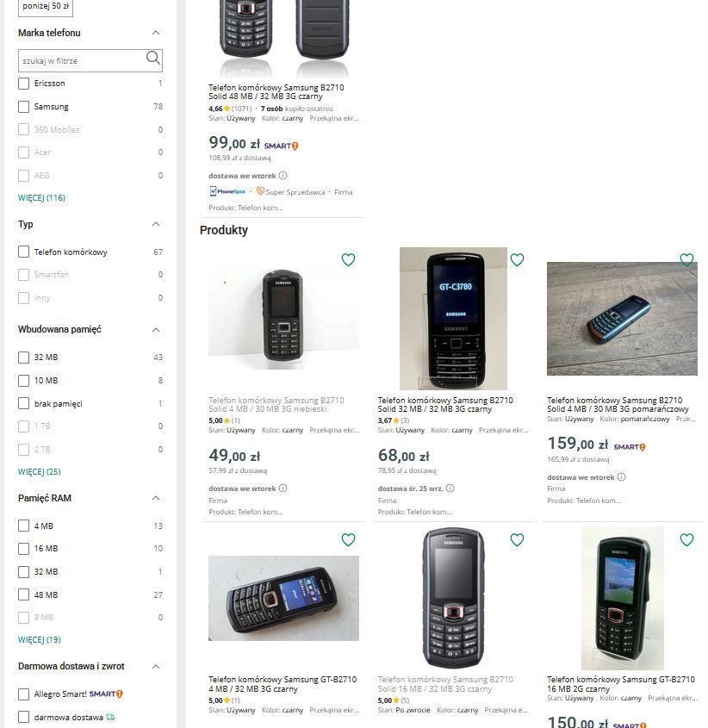This screenshot has height=728, width=708.
Task: Collapse the Marka telefonu filter section
Action: point(156,33)
